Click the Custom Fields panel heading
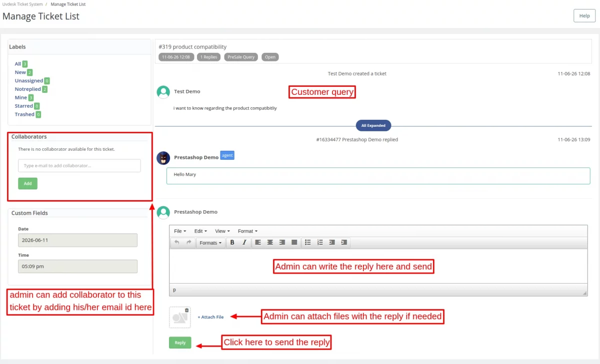The height and width of the screenshot is (364, 600). pos(29,213)
